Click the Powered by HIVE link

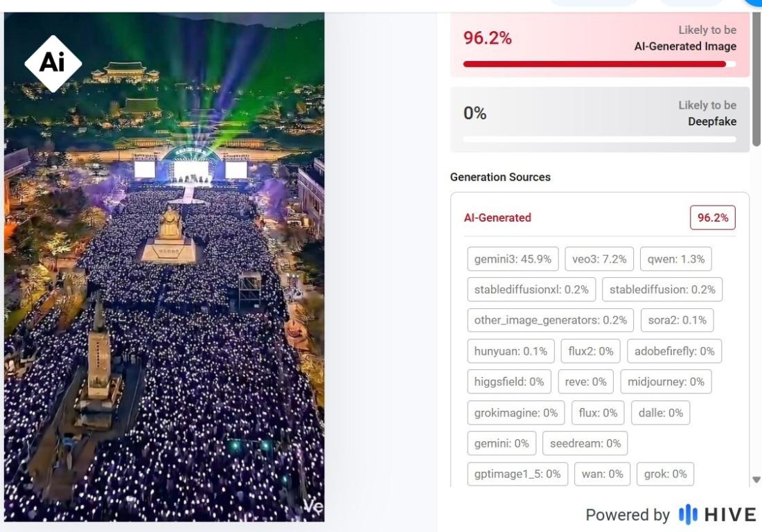point(671,515)
